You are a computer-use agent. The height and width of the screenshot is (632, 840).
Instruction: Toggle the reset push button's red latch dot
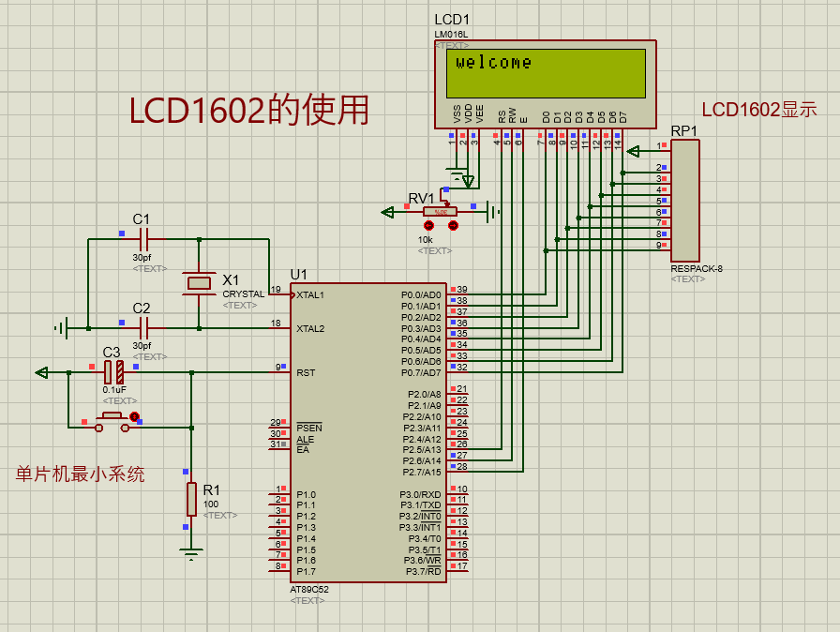(x=134, y=416)
